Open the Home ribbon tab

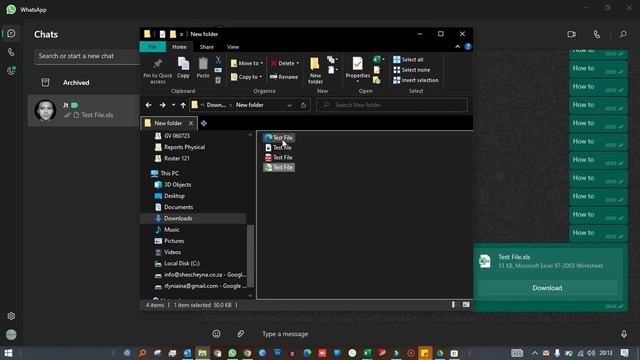[179, 47]
